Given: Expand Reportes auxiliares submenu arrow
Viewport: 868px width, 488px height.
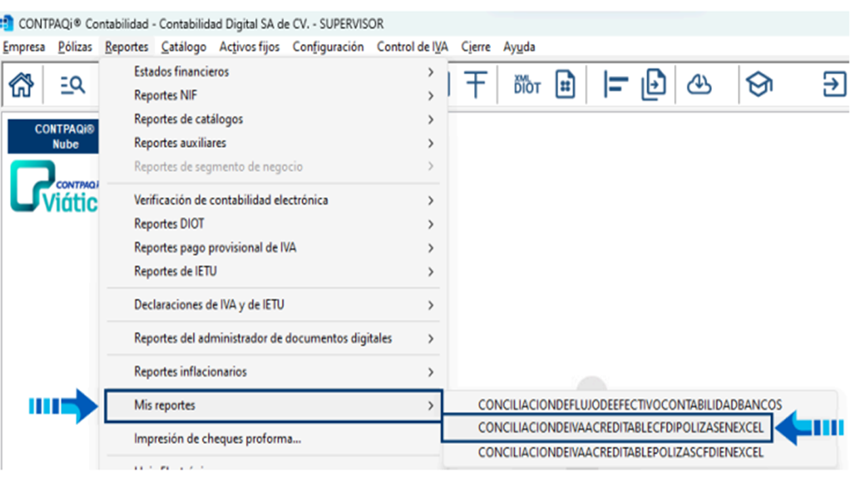Looking at the screenshot, I should 431,143.
